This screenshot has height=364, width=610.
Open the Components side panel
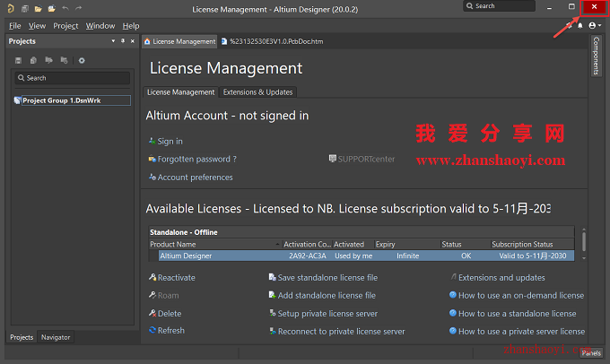point(596,56)
